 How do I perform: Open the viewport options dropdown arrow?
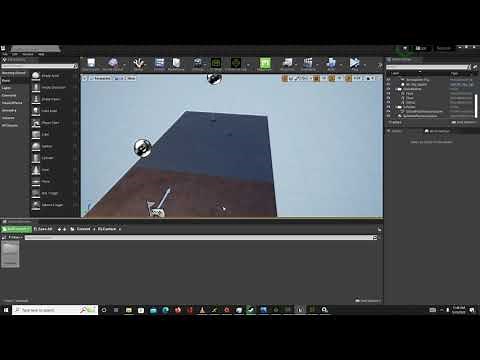85,78
